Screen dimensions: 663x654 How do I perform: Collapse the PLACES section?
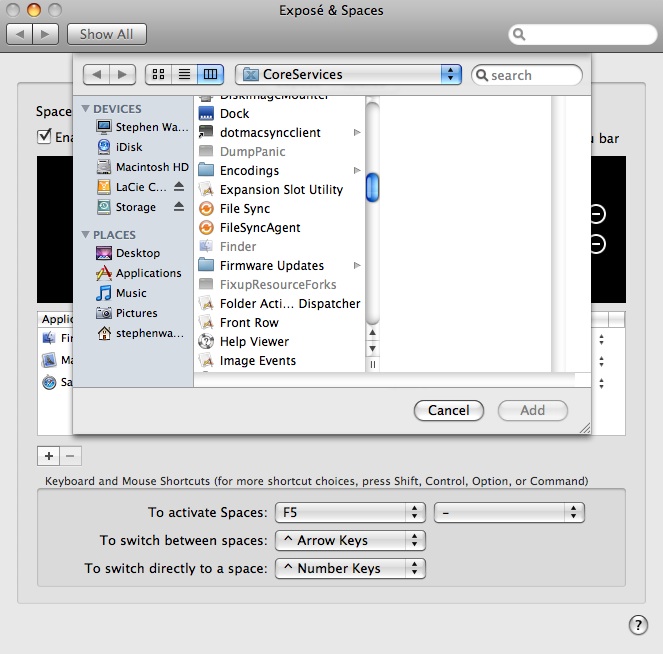pyautogui.click(x=85, y=235)
